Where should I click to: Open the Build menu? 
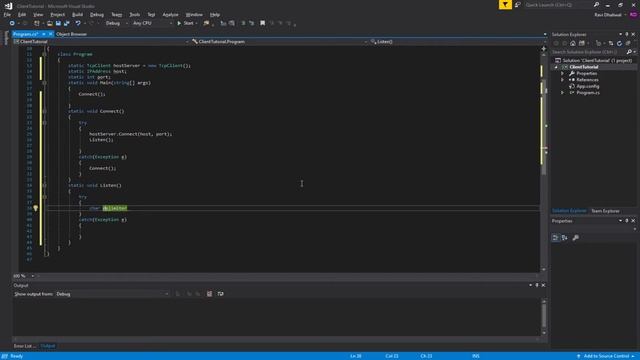point(78,15)
